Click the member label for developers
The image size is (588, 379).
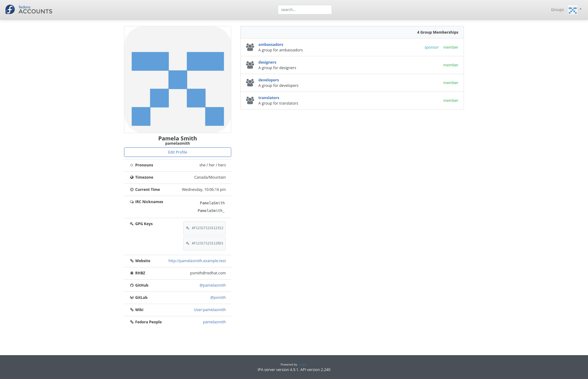pyautogui.click(x=451, y=83)
